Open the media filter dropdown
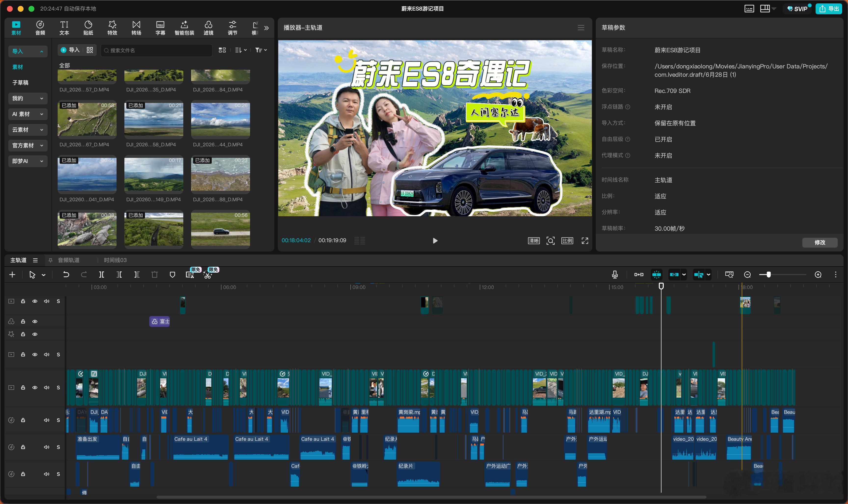Screen dimensions: 848x504 coord(261,50)
